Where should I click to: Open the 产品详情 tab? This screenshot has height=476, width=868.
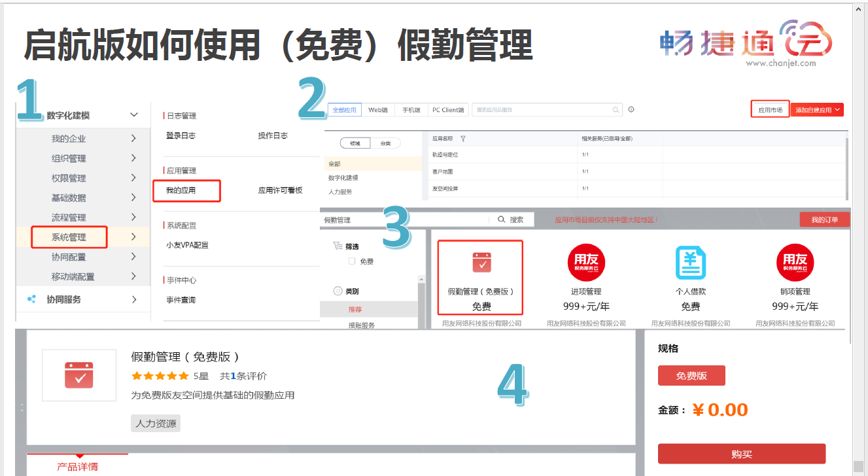77,467
